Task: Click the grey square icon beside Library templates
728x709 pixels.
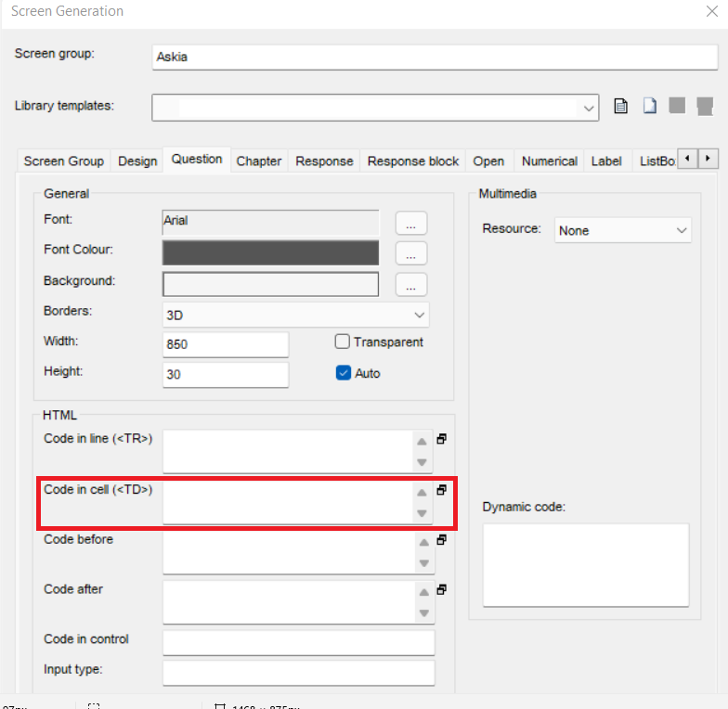Action: pyautogui.click(x=677, y=106)
